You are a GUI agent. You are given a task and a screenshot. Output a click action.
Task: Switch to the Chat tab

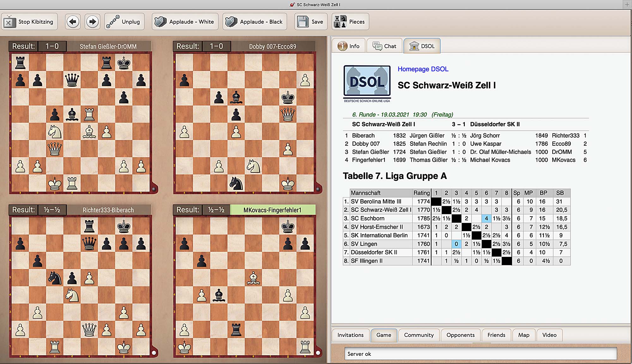click(x=384, y=46)
